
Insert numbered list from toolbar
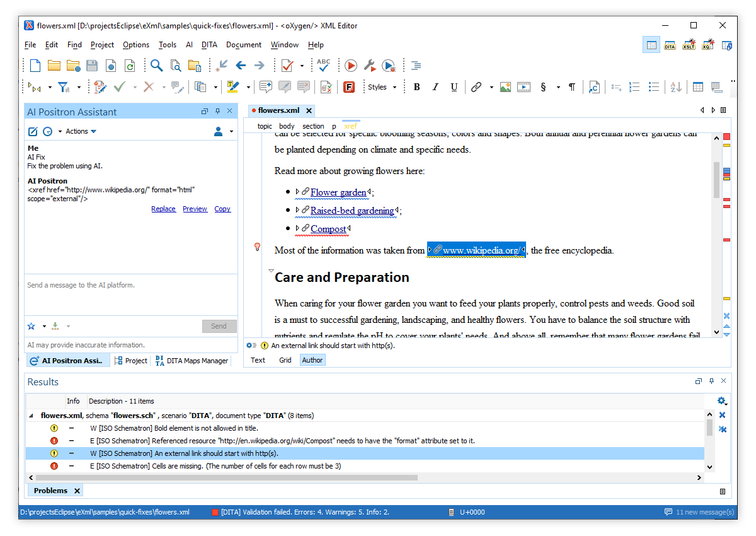point(635,87)
